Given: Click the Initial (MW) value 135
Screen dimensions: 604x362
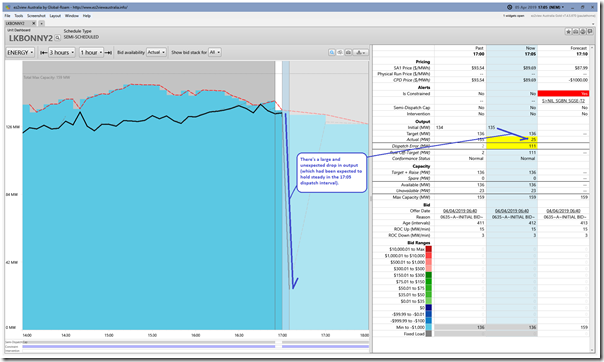Looking at the screenshot, I should click(x=491, y=127).
